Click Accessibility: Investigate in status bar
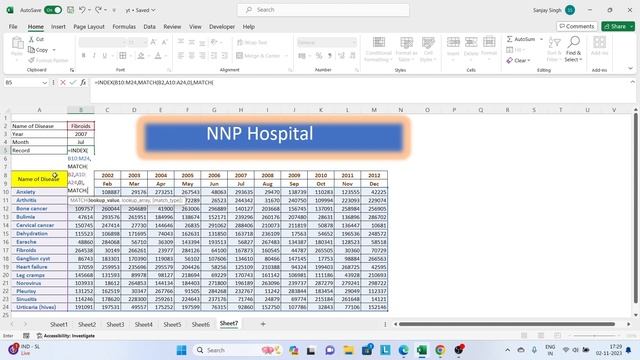 click(x=66, y=336)
